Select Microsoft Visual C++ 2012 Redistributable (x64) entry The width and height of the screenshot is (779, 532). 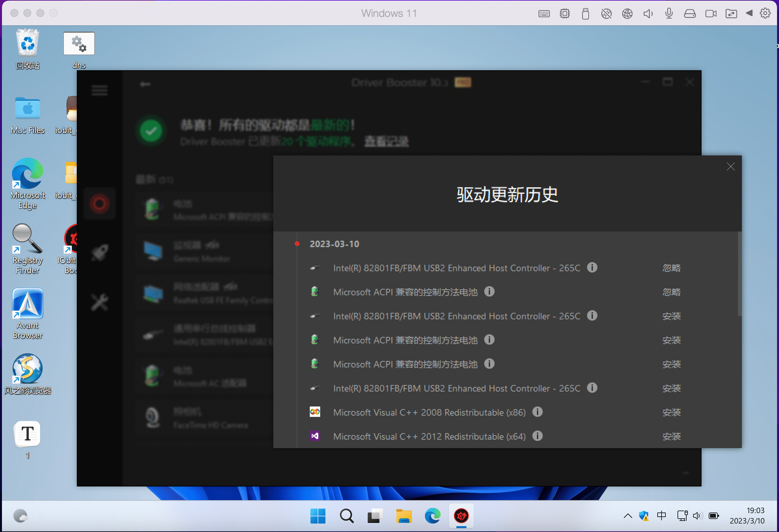(x=430, y=436)
